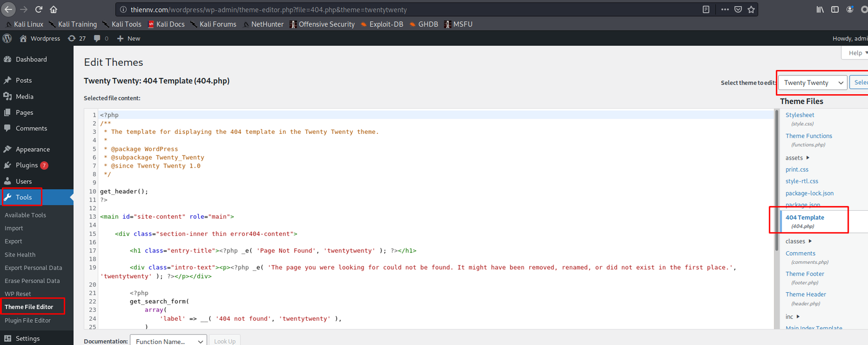Viewport: 868px width, 345px height.
Task: Open Kali Training bookmark
Action: [73, 24]
